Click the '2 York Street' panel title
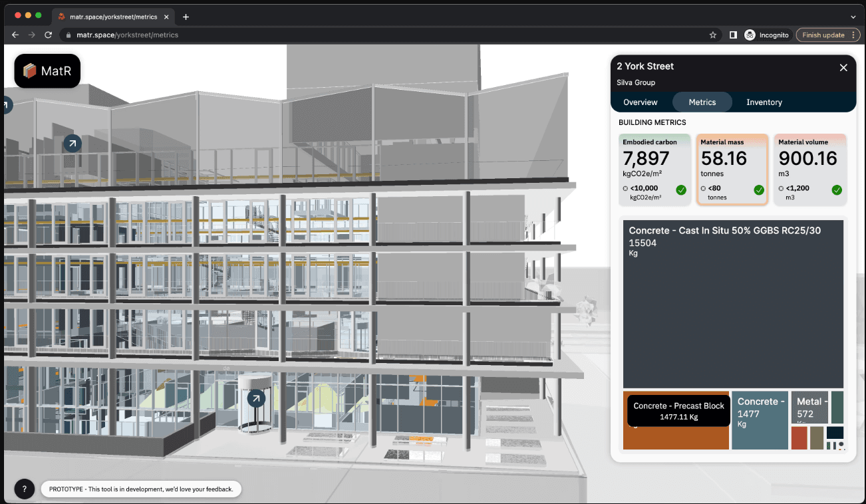 tap(645, 66)
